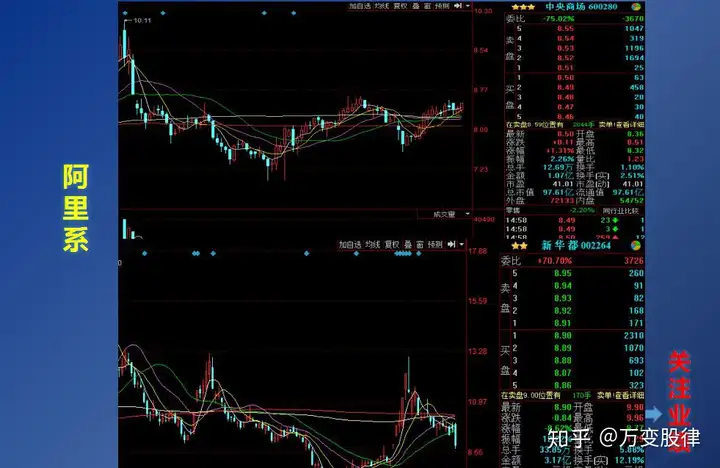Click 窗 in the 中央商场 chart toolbar
Viewport: 720px width, 468px height.
[427, 6]
